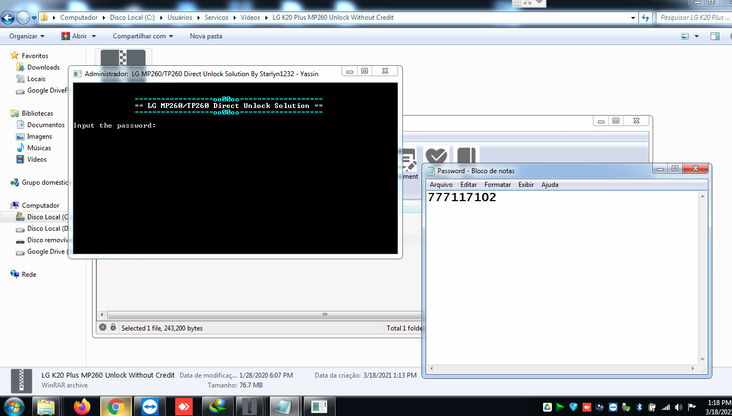Screen dimensions: 732x416
Task: Expand view options dropdown arrow
Action: coord(697,36)
